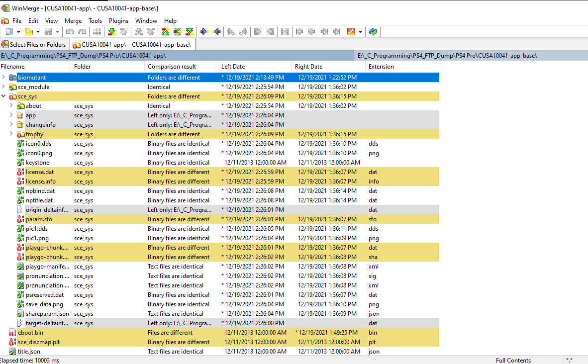Click the First File navigation icon

(299, 32)
